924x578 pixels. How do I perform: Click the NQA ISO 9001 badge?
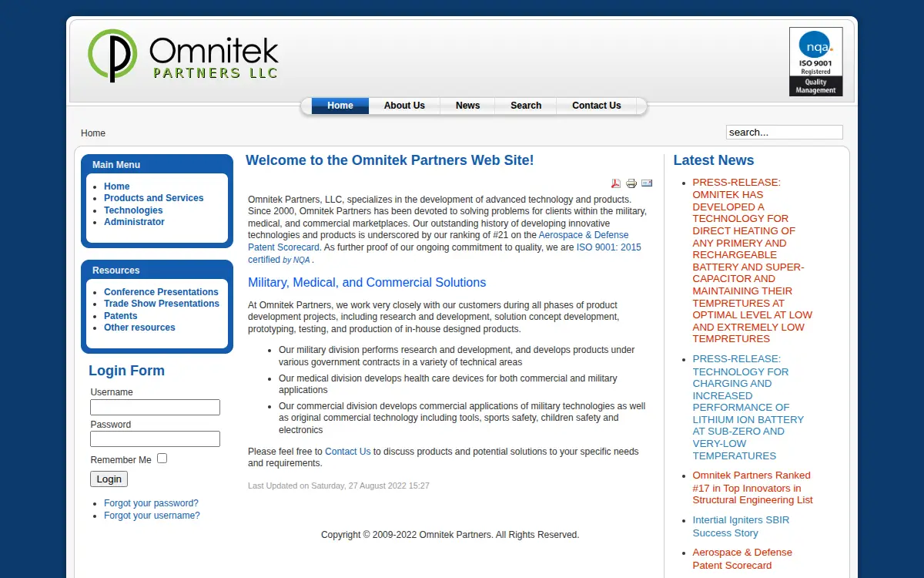point(816,62)
